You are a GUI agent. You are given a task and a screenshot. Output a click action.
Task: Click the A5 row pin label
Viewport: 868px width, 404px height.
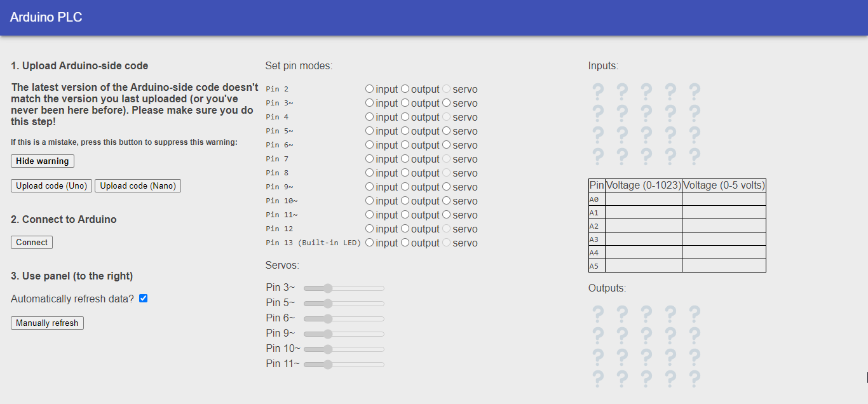[594, 266]
